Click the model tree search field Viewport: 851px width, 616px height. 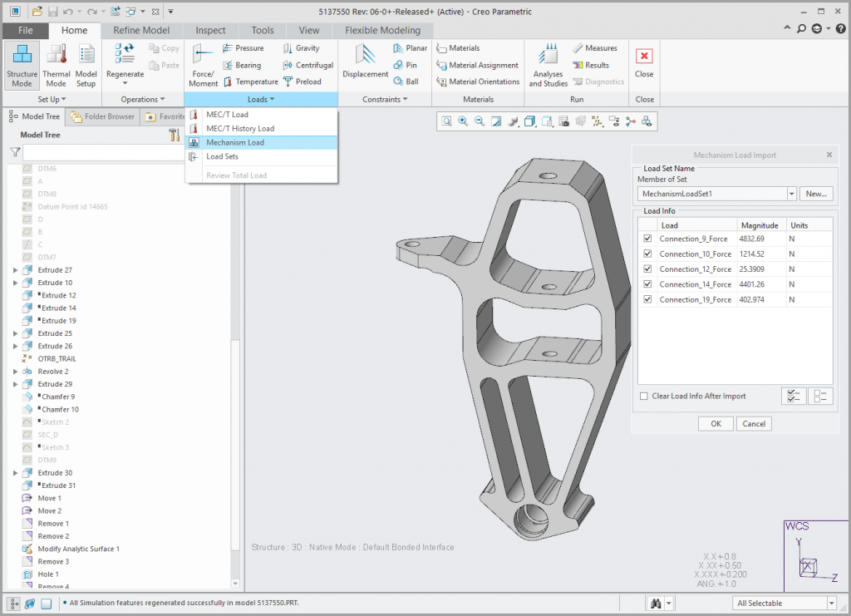(104, 152)
